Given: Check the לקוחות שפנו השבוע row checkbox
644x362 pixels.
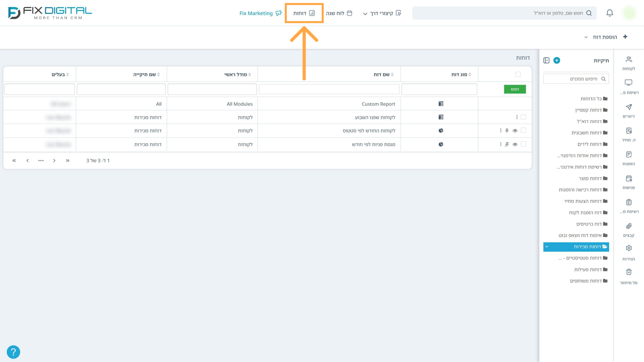Looking at the screenshot, I should (x=523, y=117).
